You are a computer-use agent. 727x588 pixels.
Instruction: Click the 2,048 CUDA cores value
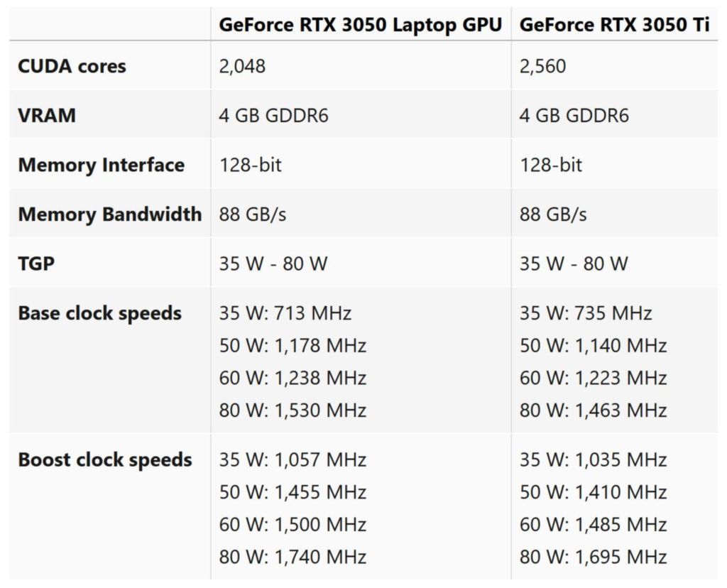click(x=242, y=67)
